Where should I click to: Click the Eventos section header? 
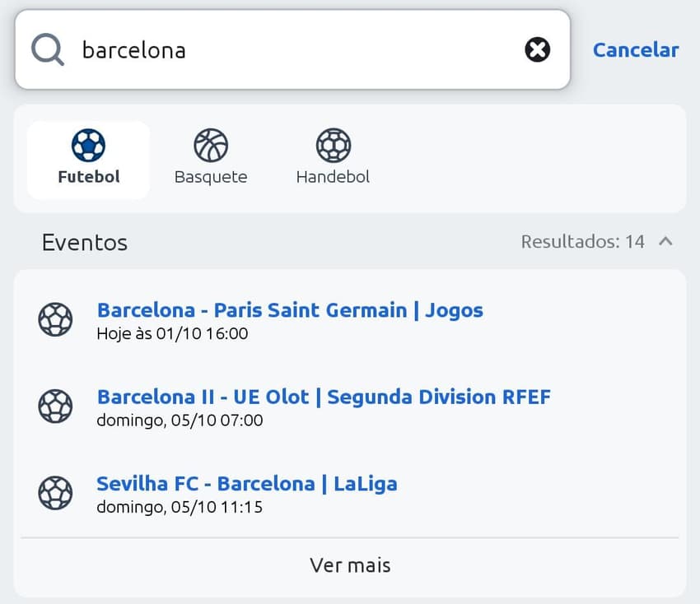point(85,243)
